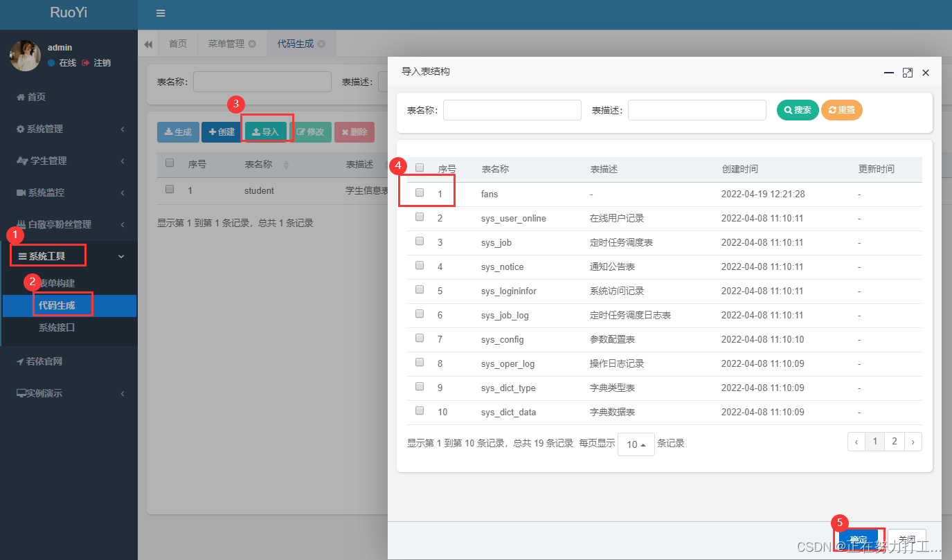The height and width of the screenshot is (560, 952).
Task: Open 首页 in the sidebar
Action: 31,97
